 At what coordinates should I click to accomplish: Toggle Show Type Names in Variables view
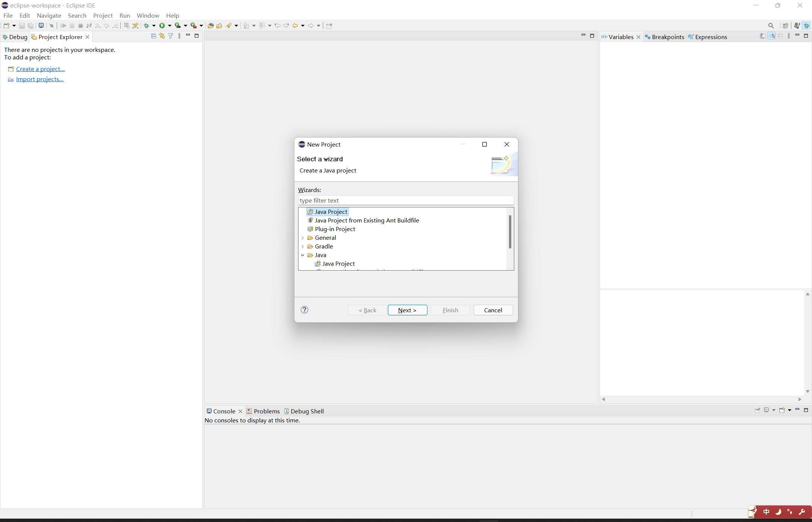(x=762, y=36)
